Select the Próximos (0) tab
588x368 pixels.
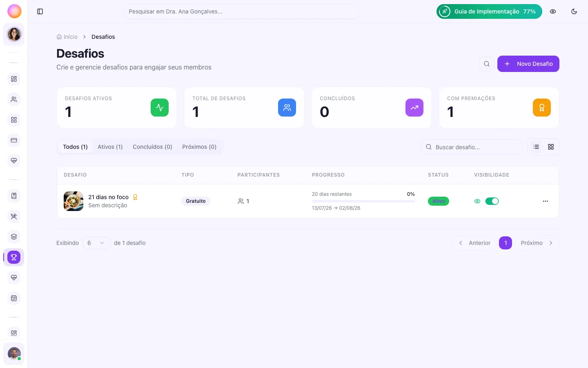pyautogui.click(x=199, y=147)
